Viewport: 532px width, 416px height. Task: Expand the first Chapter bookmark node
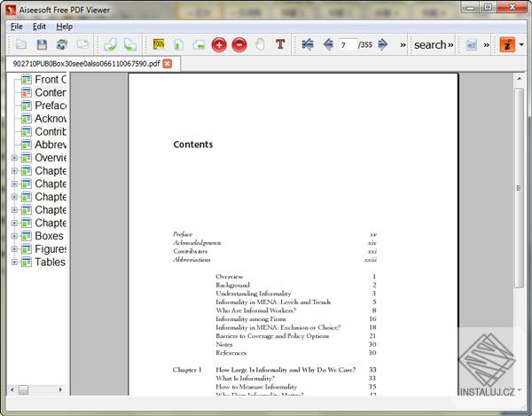[x=14, y=170]
